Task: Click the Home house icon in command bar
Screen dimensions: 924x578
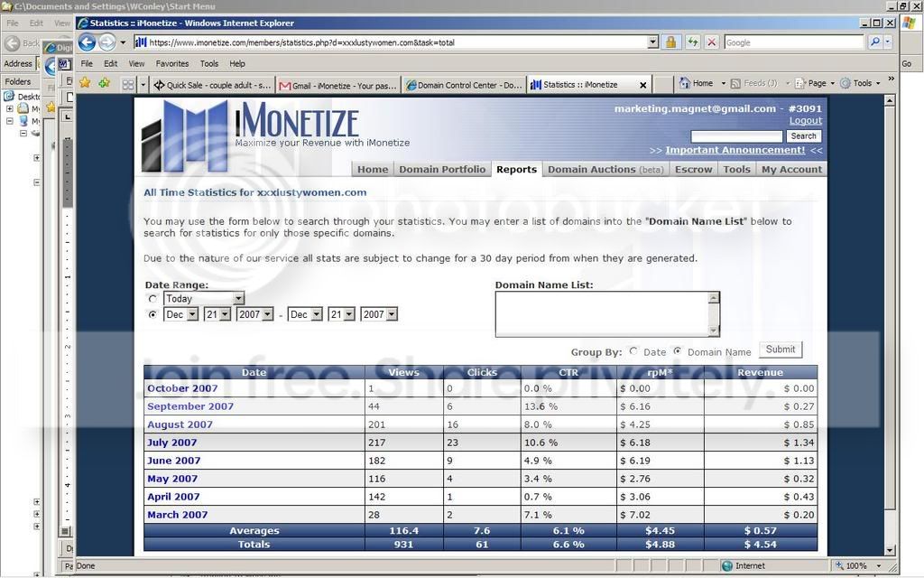Action: click(684, 83)
